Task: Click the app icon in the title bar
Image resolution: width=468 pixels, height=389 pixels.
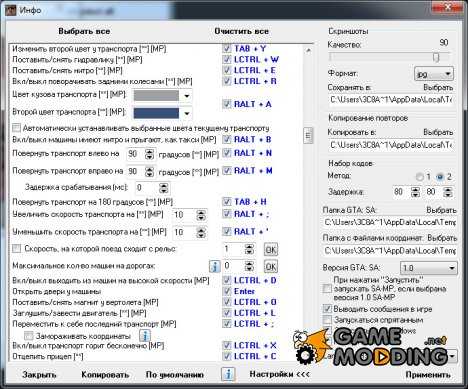Action: point(10,10)
